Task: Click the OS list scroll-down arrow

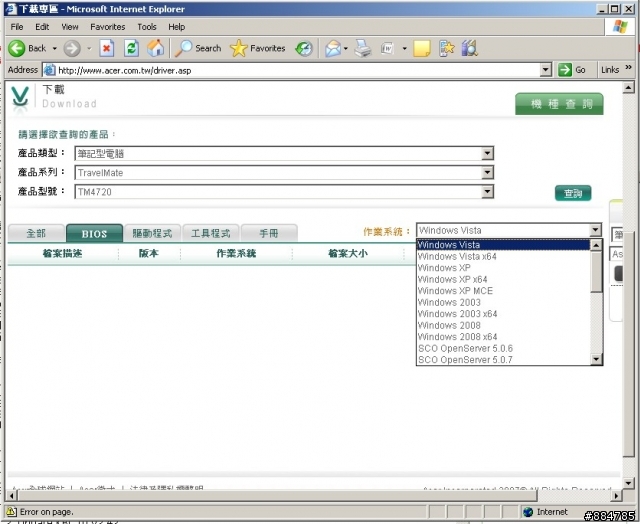Action: point(596,359)
